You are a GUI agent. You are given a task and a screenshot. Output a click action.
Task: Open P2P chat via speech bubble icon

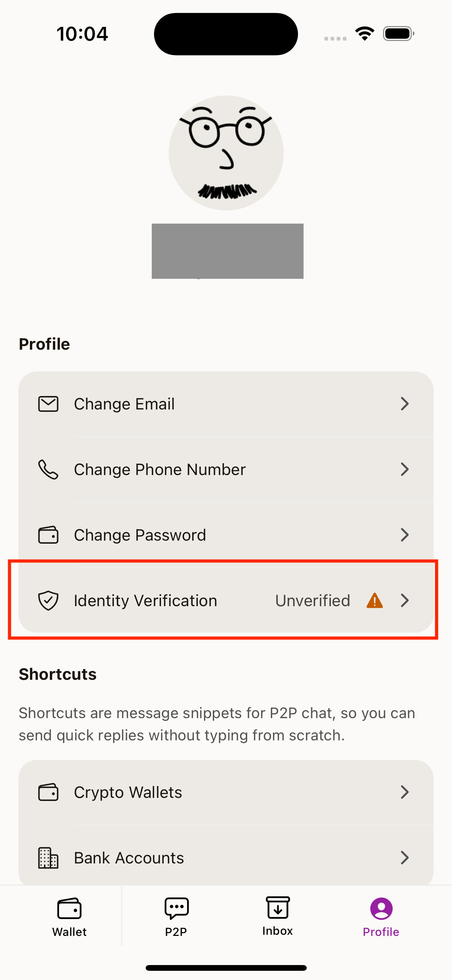(x=176, y=908)
